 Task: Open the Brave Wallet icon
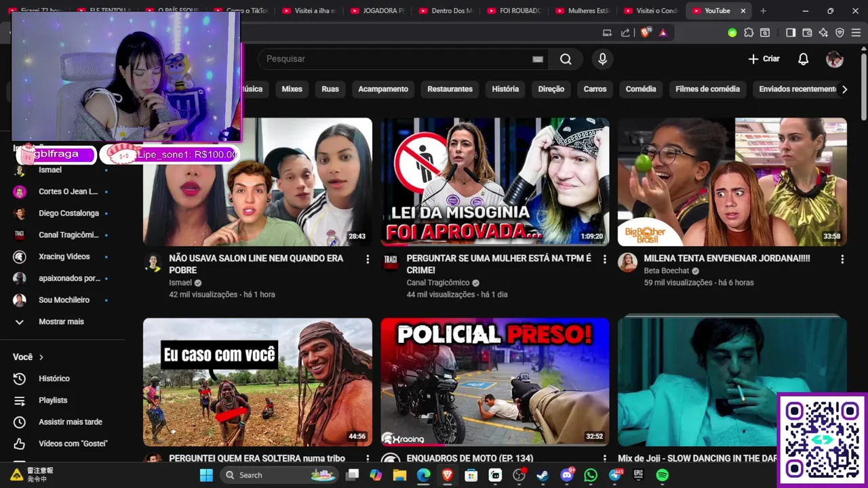point(807,33)
